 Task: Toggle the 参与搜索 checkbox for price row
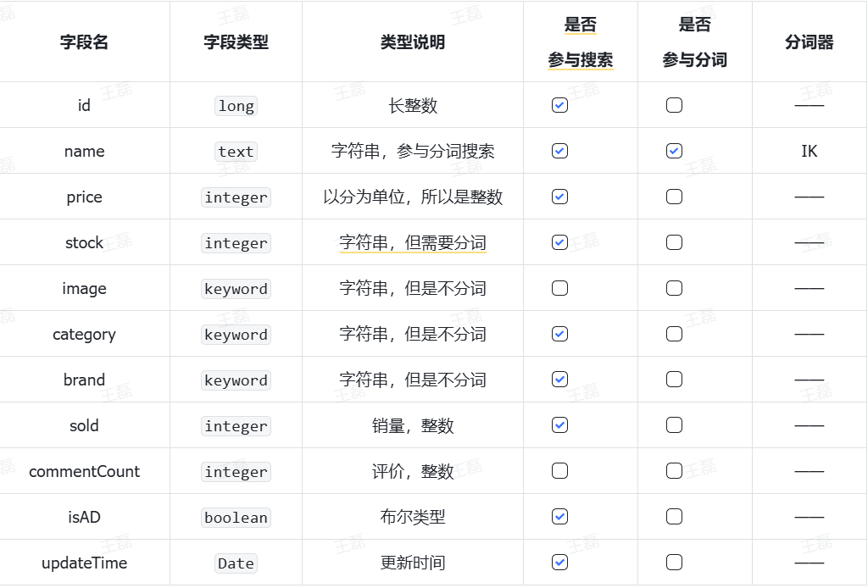pos(559,197)
